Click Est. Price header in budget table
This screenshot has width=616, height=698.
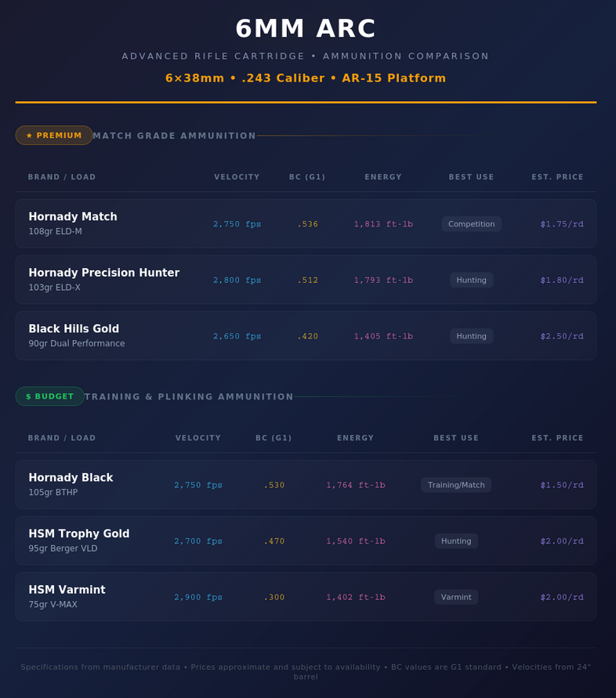click(x=557, y=438)
